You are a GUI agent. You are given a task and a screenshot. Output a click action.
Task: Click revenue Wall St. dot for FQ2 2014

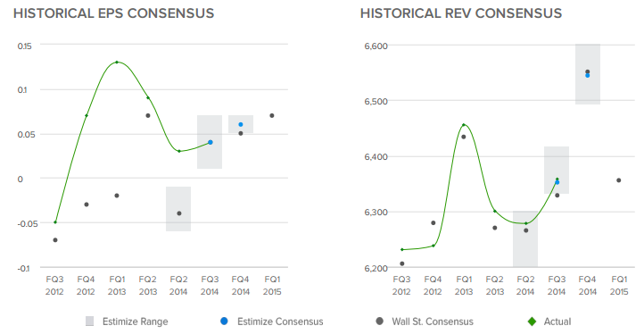pyautogui.click(x=525, y=230)
